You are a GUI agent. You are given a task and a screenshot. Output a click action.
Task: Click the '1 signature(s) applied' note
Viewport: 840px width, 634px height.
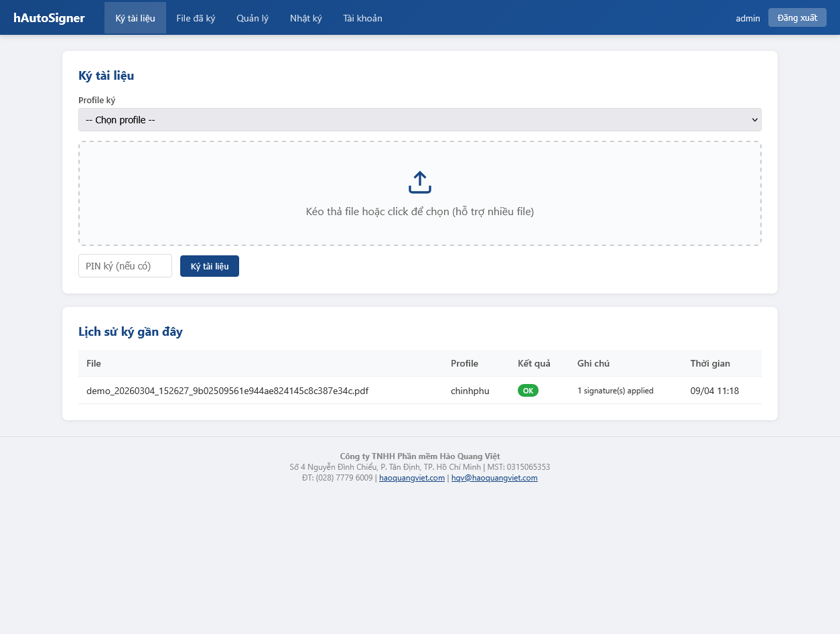coord(616,391)
